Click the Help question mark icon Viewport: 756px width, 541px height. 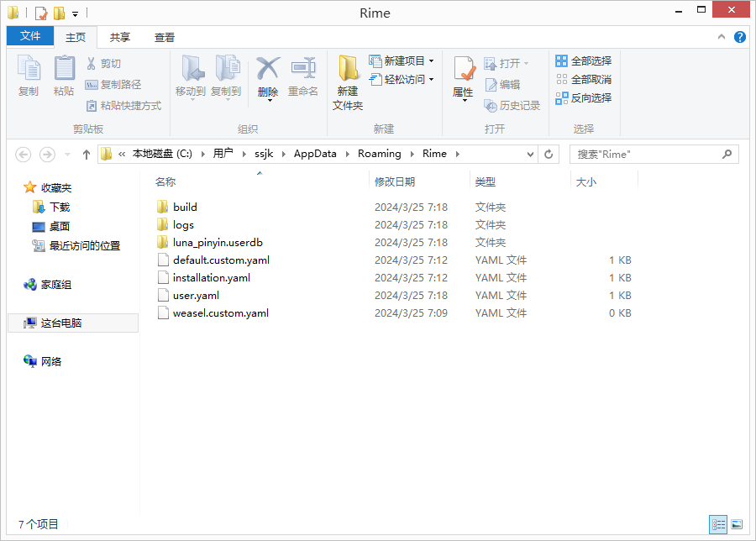tap(739, 37)
